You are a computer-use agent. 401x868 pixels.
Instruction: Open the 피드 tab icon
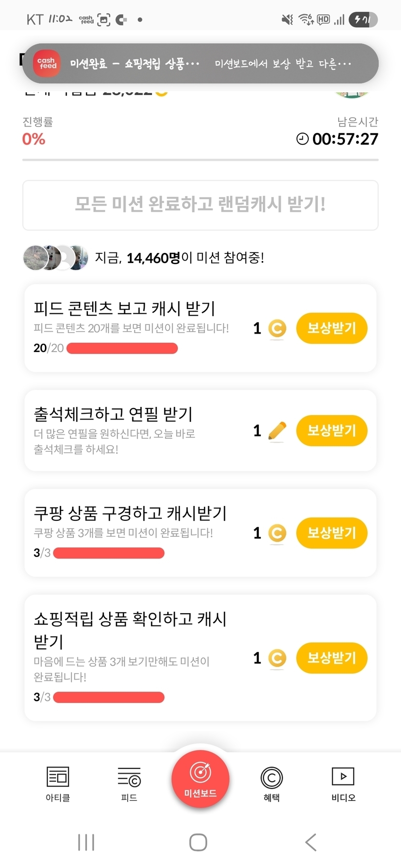[x=129, y=778]
